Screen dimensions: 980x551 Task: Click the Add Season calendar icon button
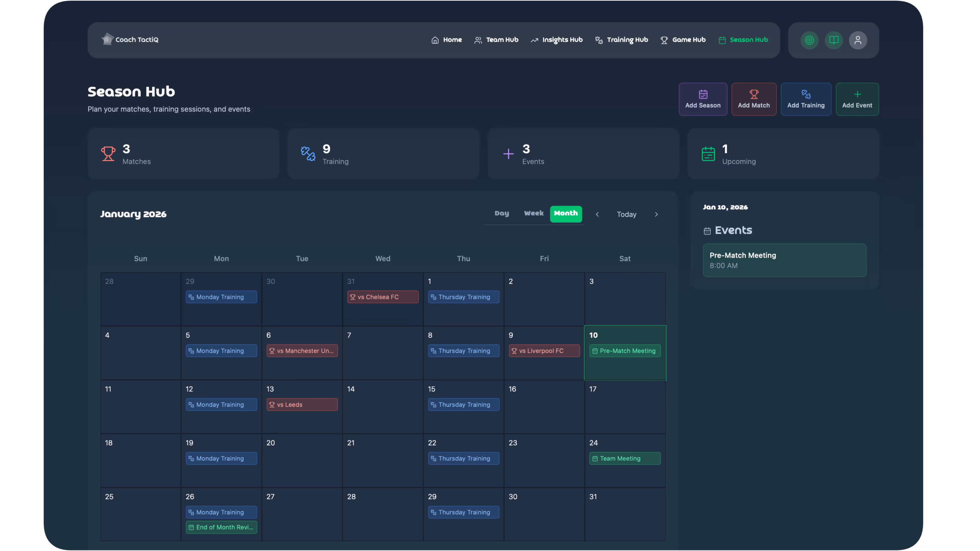pyautogui.click(x=703, y=99)
